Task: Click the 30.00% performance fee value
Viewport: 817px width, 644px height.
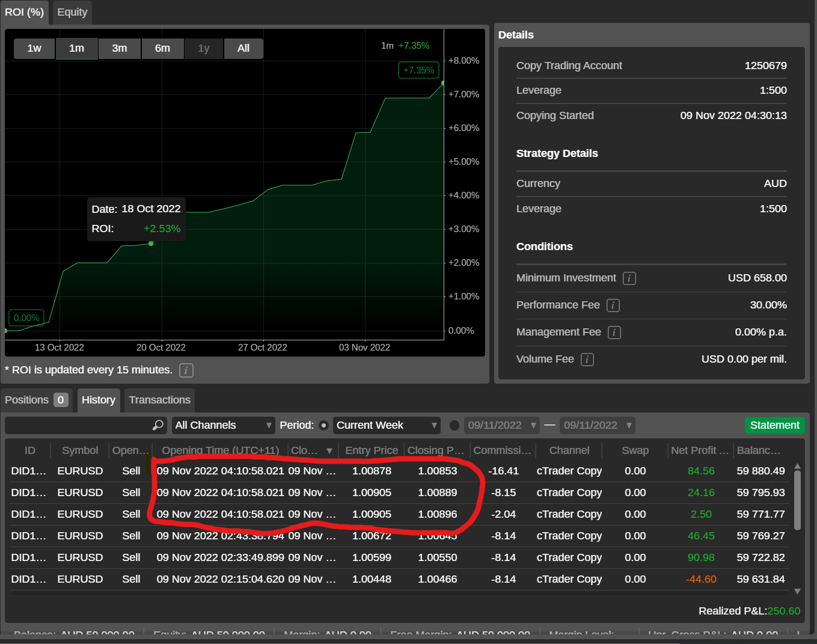Action: click(768, 305)
